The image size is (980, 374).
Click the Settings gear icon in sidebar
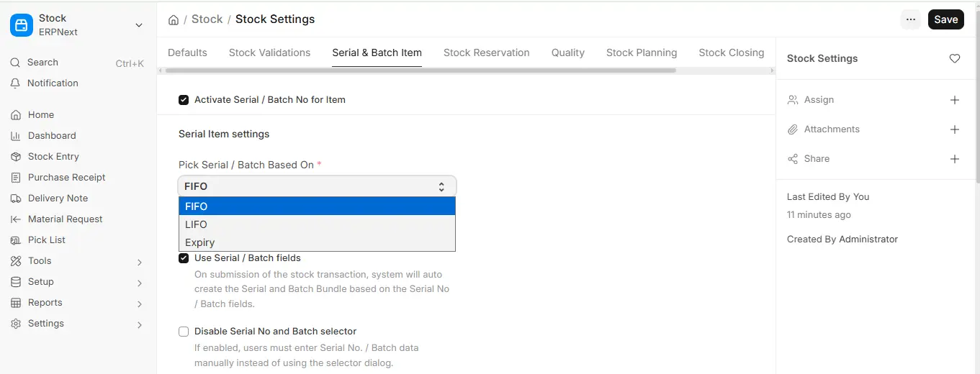16,324
